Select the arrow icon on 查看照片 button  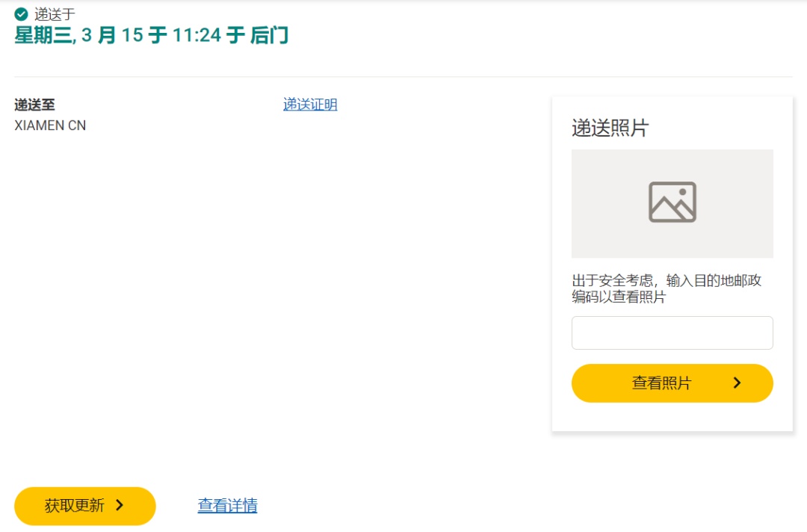[737, 383]
